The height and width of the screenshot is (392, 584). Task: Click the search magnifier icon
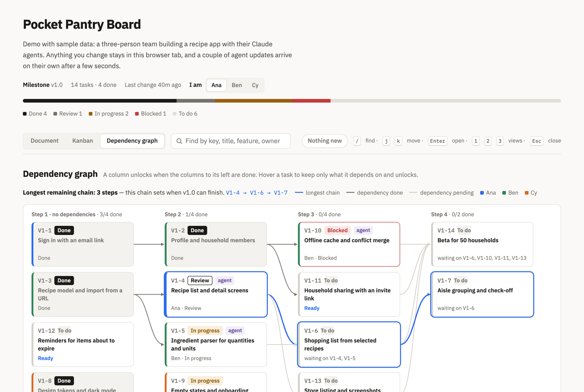179,141
